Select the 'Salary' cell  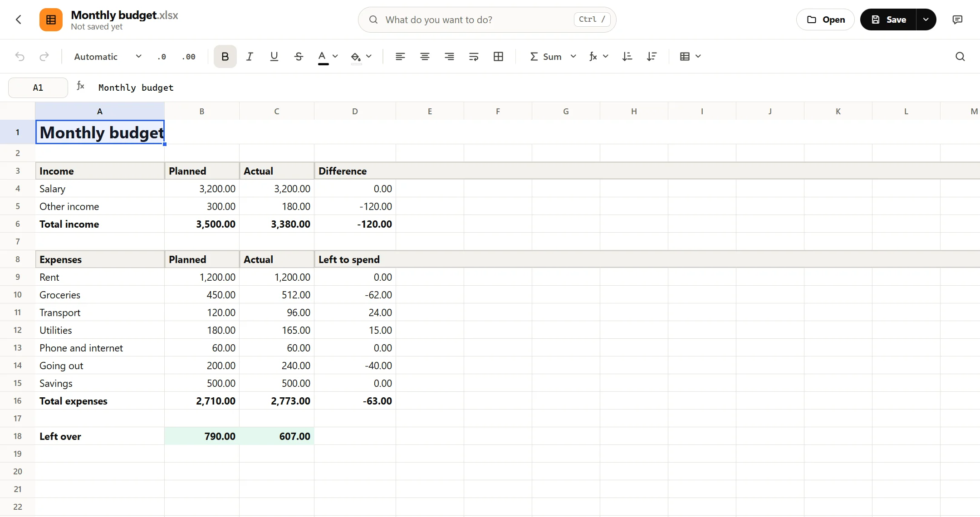click(x=100, y=189)
